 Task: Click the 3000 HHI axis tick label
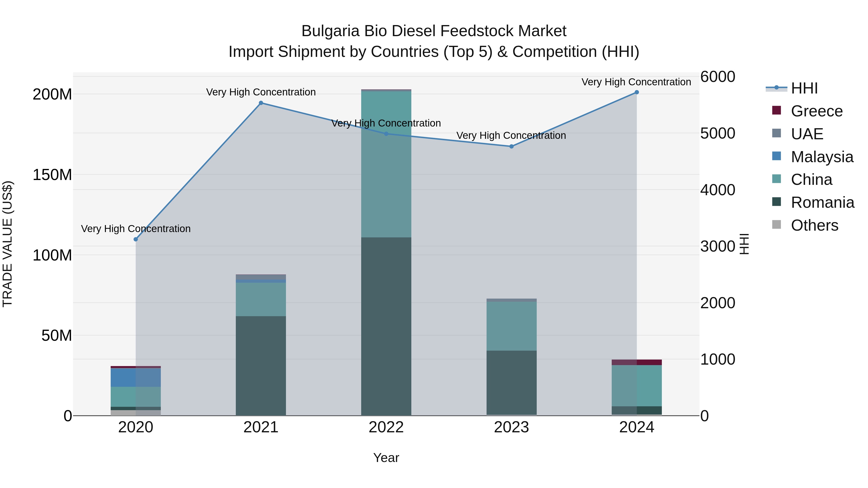click(x=718, y=246)
